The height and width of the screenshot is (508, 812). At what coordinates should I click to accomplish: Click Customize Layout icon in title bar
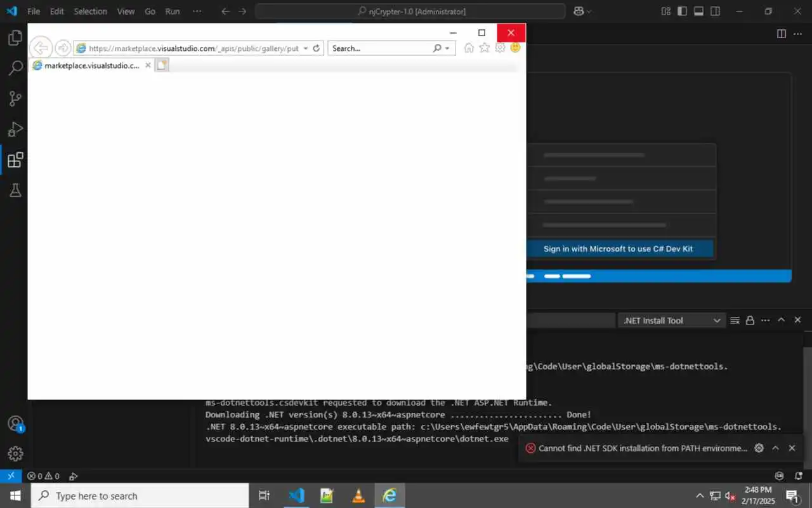pos(666,11)
